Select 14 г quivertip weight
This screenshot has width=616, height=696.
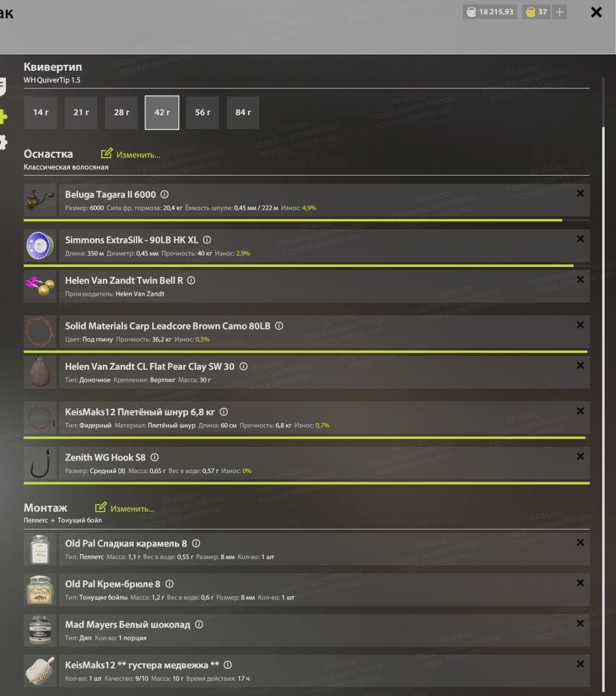[x=41, y=113]
